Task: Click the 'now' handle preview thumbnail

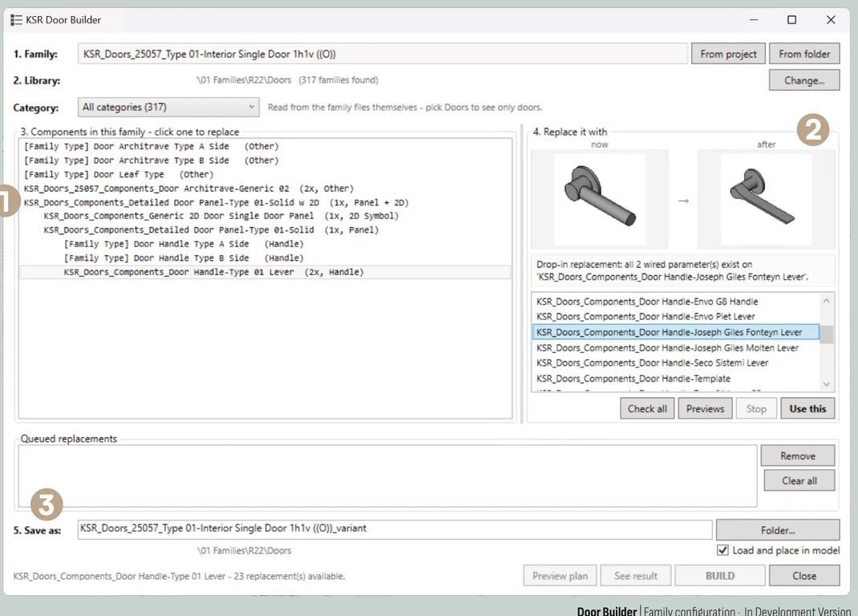Action: coord(600,199)
